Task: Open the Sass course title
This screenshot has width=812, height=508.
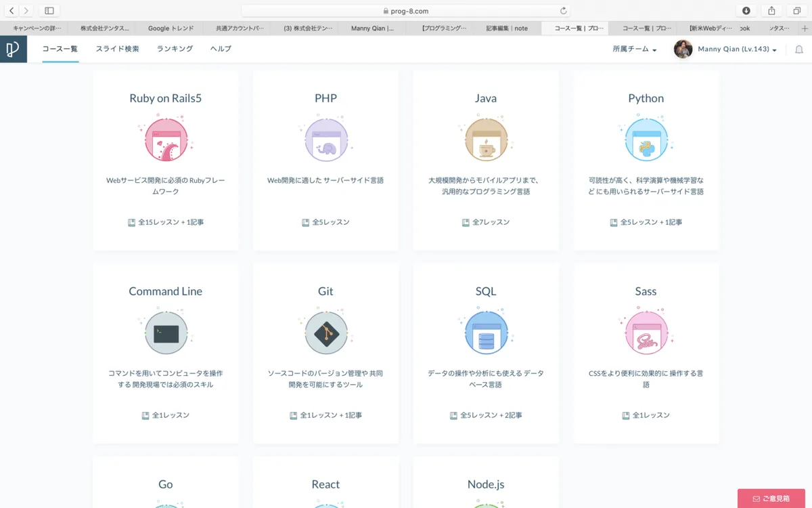Action: tap(646, 291)
